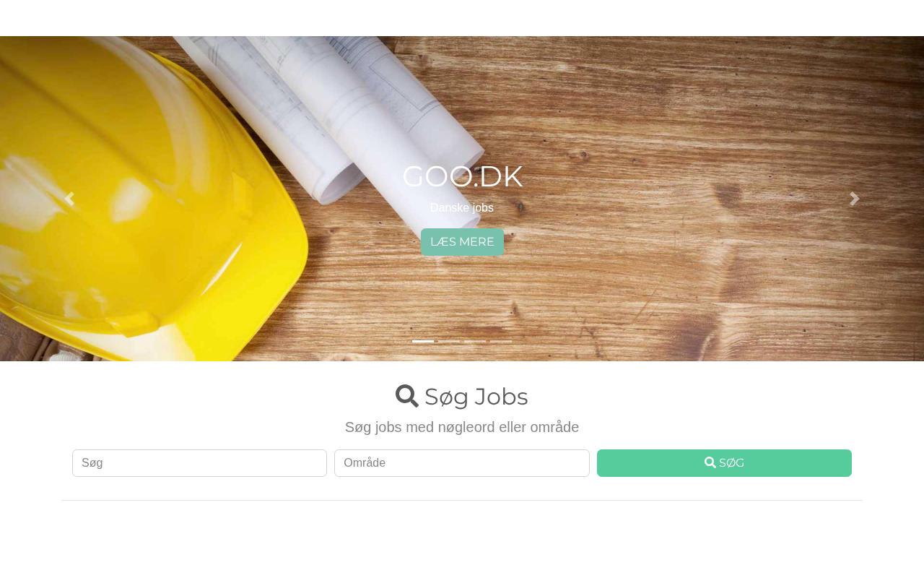Click the rolled blueprints in the banner image

[x=325, y=108]
